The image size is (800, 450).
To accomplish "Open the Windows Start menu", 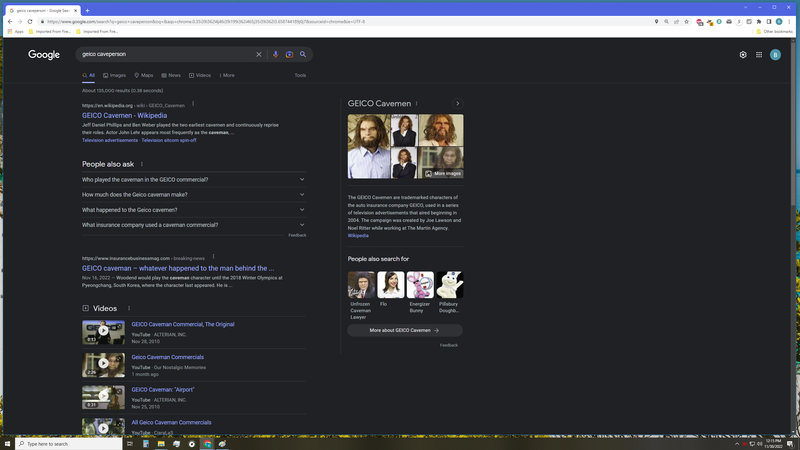I will click(7, 444).
